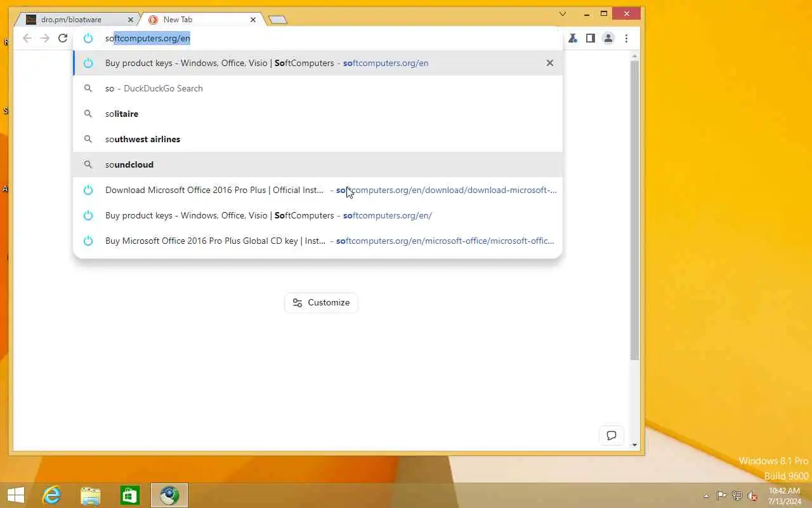This screenshot has height=508, width=812.
Task: Open the experiments flask icon
Action: point(573,38)
